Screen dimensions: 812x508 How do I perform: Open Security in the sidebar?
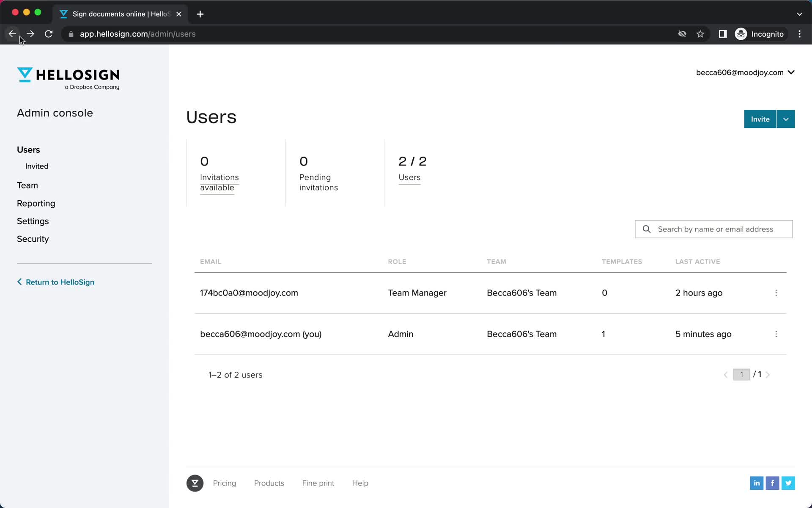(33, 239)
